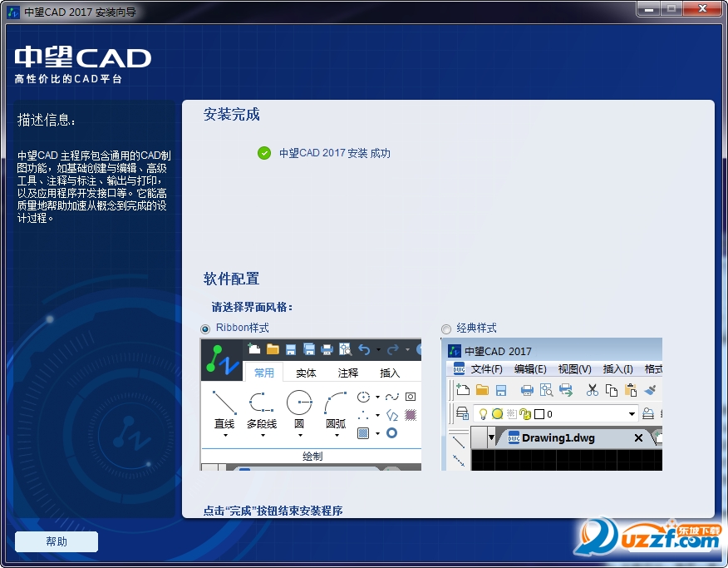Switch to the 实体 tab in Ribbon preview
Screen dimensions: 728x568
(x=306, y=373)
